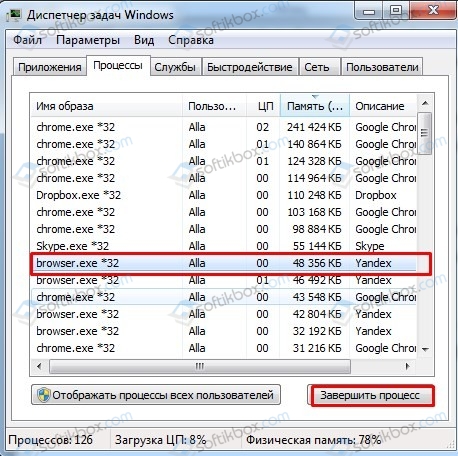This screenshot has width=458, height=456.
Task: Click Загрузка ЦП: 8% in status bar
Action: point(160,440)
